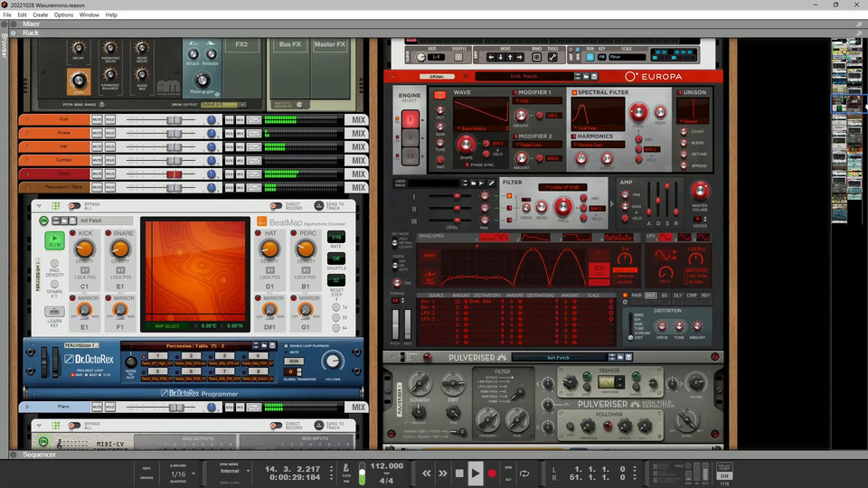
Task: Click the Europa user wave folder icon
Action: coord(473,183)
